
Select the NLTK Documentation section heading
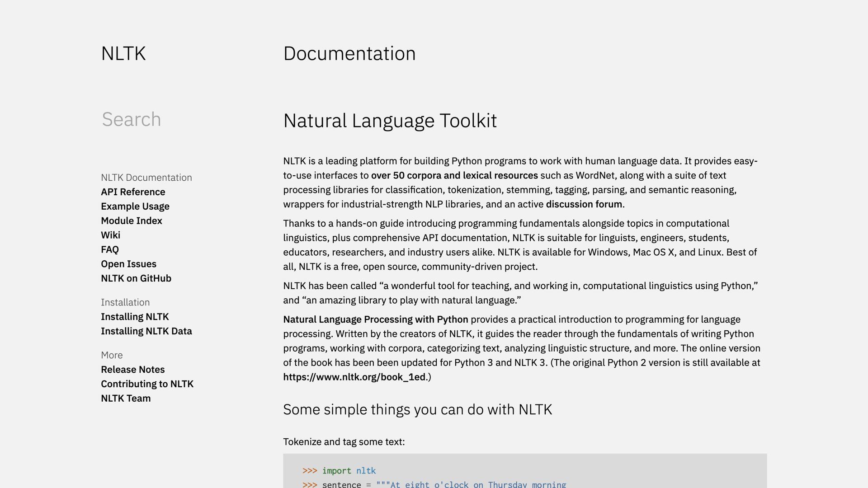[146, 177]
